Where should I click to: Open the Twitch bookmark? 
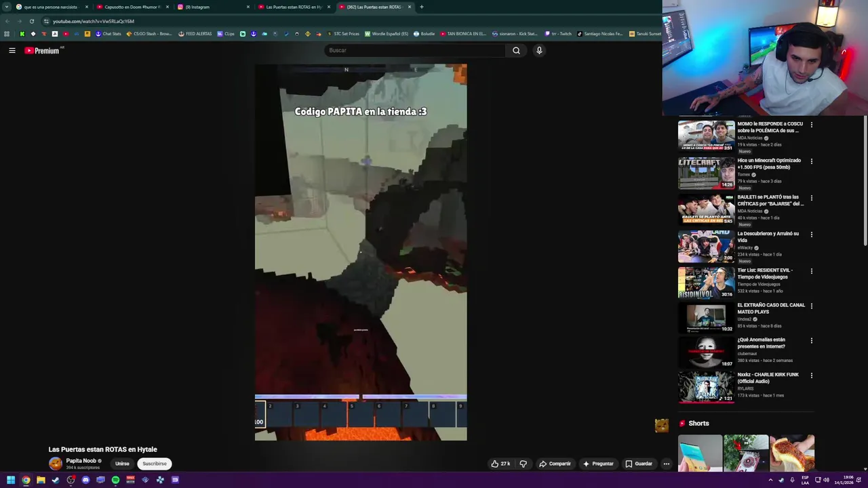(559, 34)
